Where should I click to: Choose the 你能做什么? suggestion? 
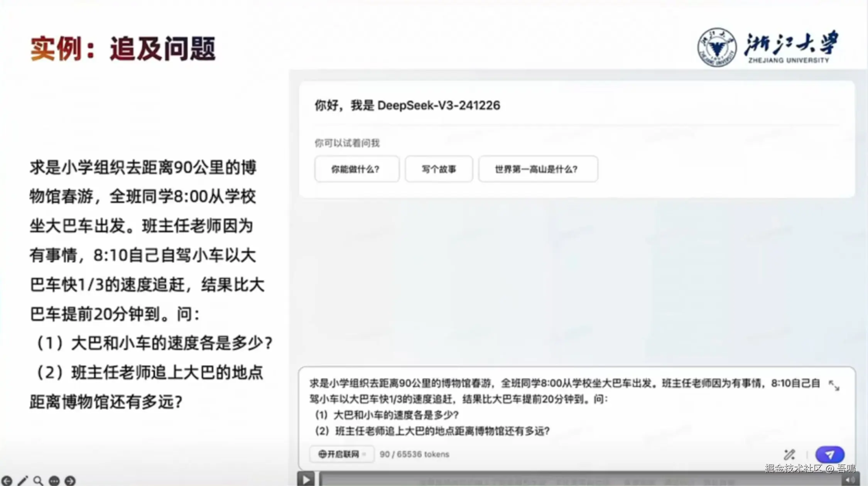356,169
